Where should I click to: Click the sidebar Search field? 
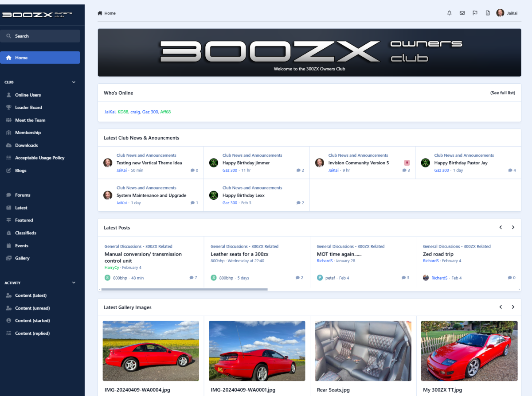click(40, 36)
